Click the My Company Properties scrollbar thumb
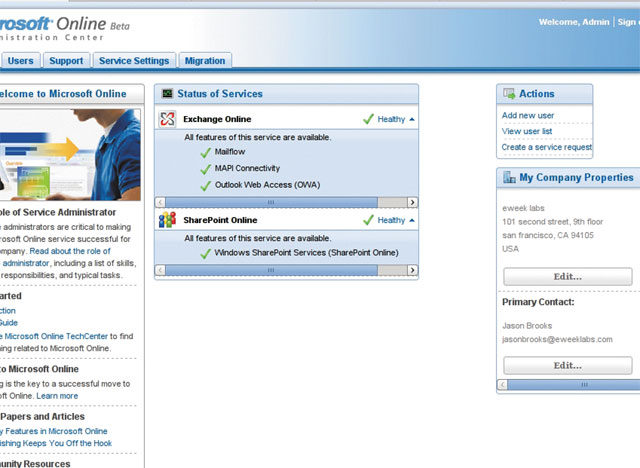The width and height of the screenshot is (640, 468). (x=574, y=385)
